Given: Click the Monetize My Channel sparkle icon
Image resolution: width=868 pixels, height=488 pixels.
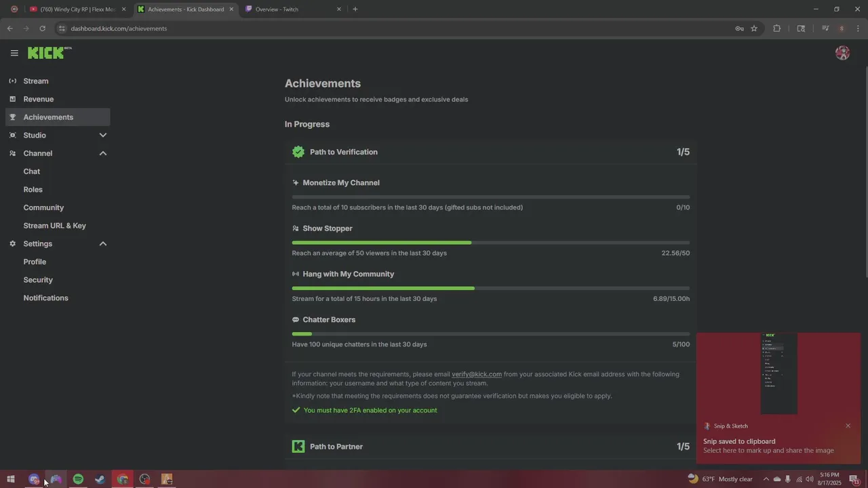Looking at the screenshot, I should tap(296, 183).
